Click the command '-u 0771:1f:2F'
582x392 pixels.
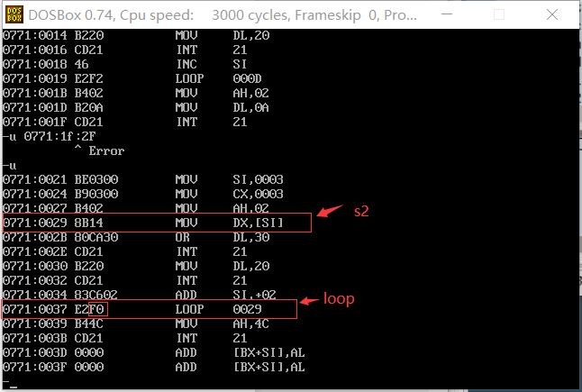tap(50, 136)
